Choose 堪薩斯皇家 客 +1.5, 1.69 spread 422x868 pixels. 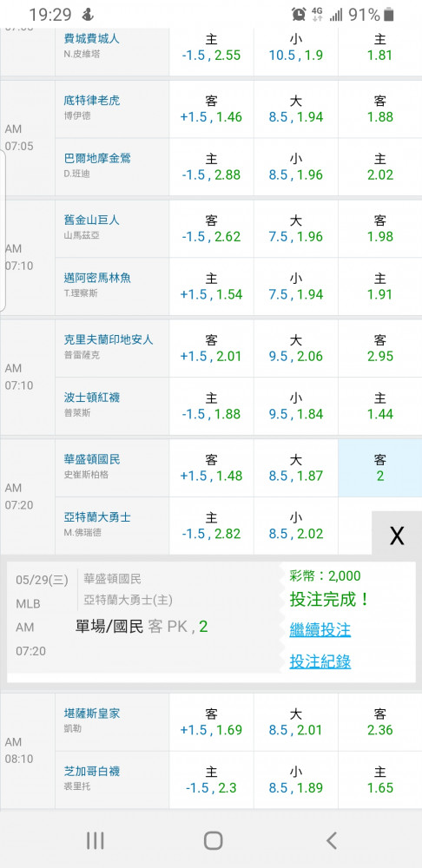(x=211, y=722)
